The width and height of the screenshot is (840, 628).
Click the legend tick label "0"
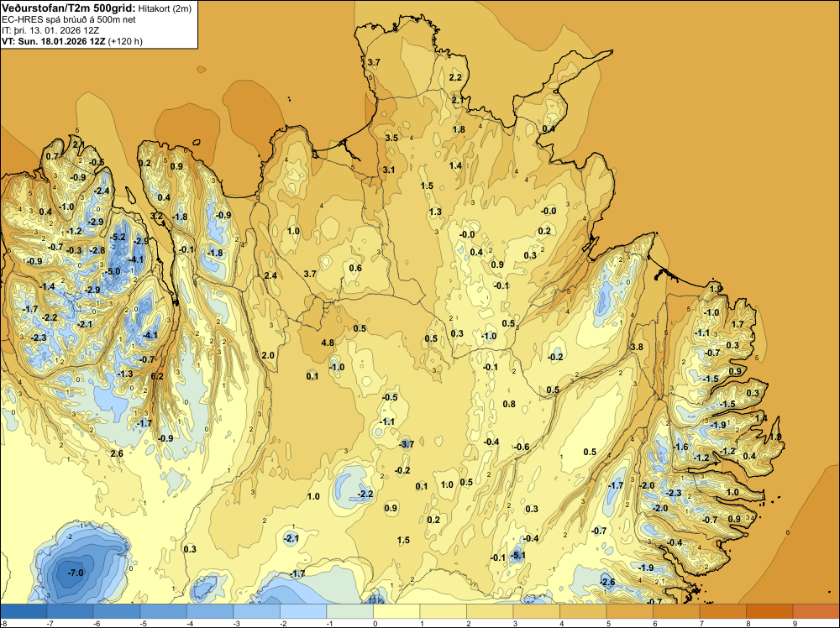pyautogui.click(x=375, y=623)
